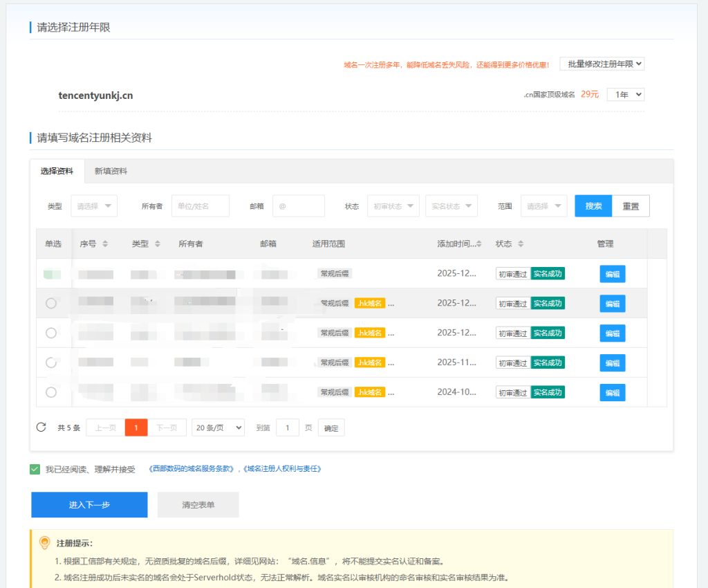Click .hk域名 tag in 2024-10 row

point(370,392)
